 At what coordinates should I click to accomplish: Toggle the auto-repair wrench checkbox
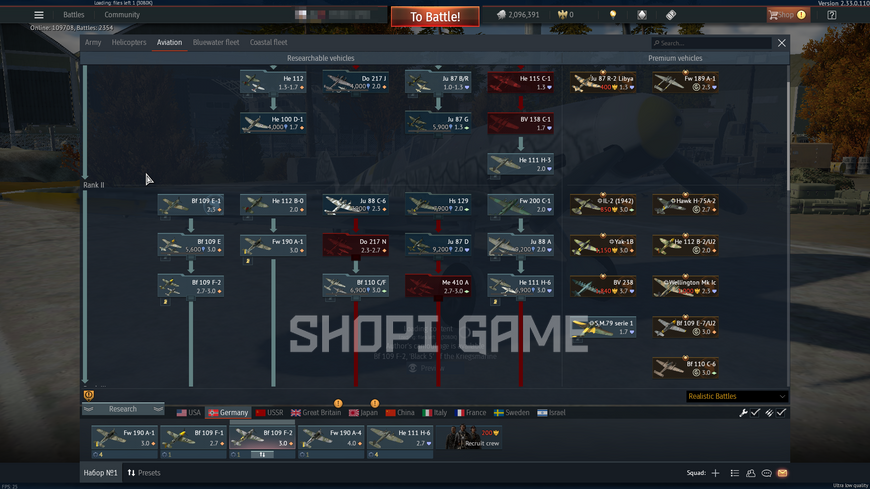750,412
